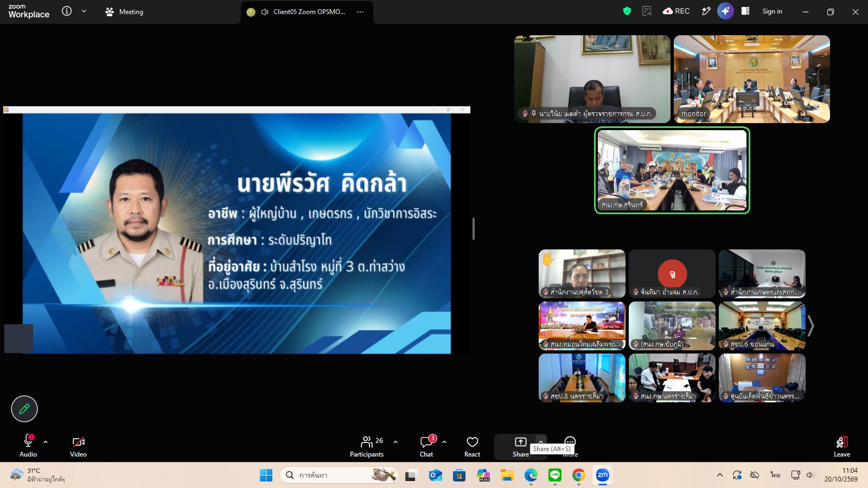Open Microsoft Edge from the taskbar

click(x=531, y=476)
